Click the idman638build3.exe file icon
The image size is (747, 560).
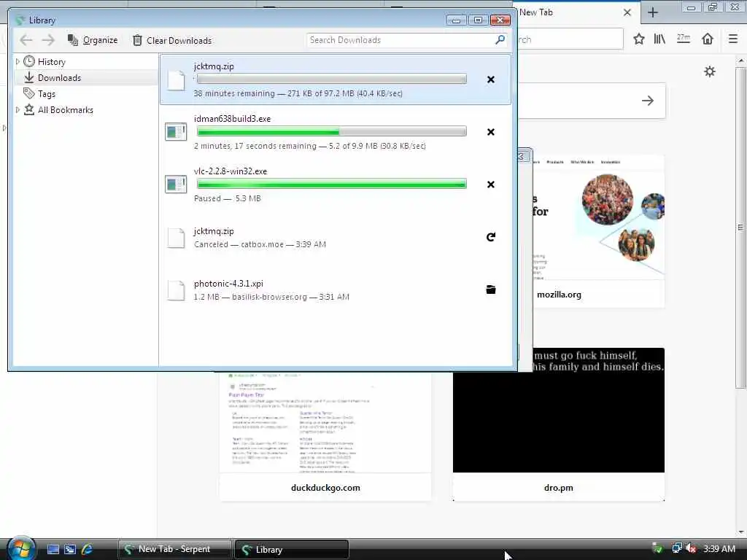coord(176,132)
